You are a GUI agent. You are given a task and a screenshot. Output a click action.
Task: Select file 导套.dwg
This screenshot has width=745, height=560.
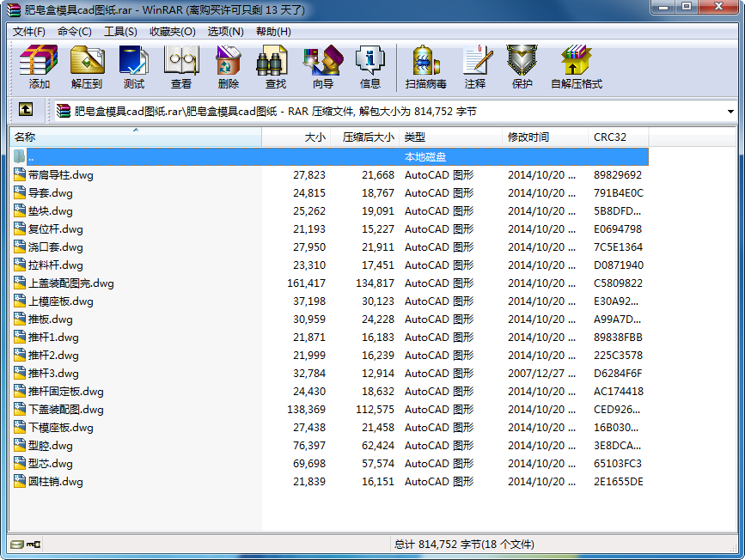tap(51, 193)
